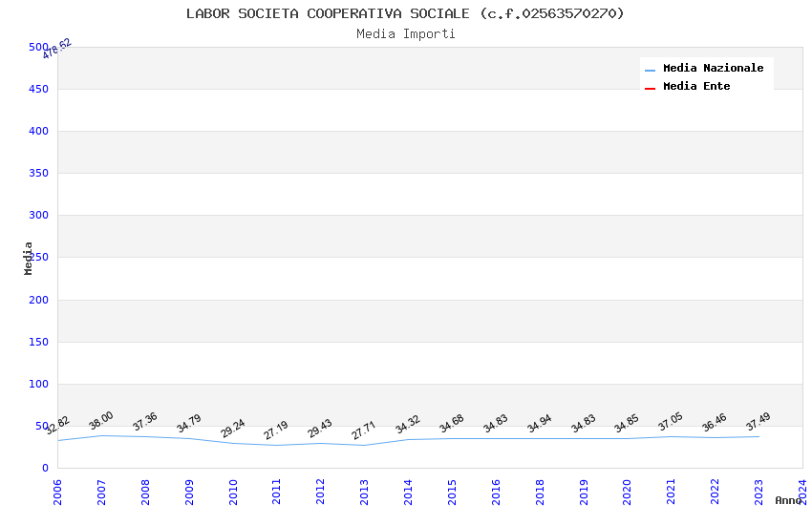812x525 pixels.
Task: Click the blue Media Nazionale legend swatch
Action: point(650,71)
